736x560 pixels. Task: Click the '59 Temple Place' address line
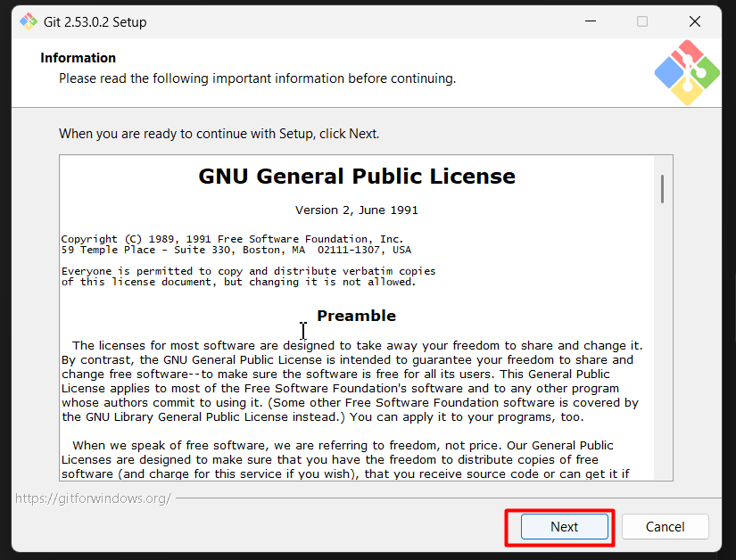coord(236,250)
